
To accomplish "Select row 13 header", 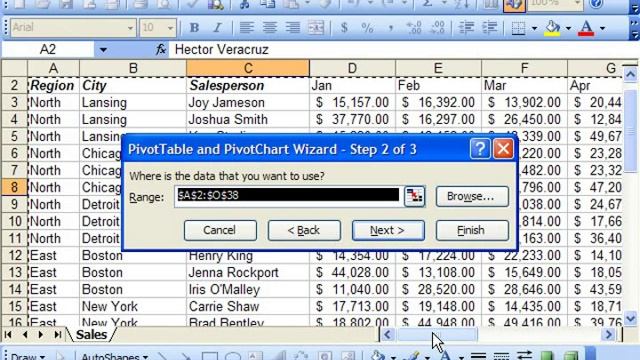I will click(x=14, y=272).
